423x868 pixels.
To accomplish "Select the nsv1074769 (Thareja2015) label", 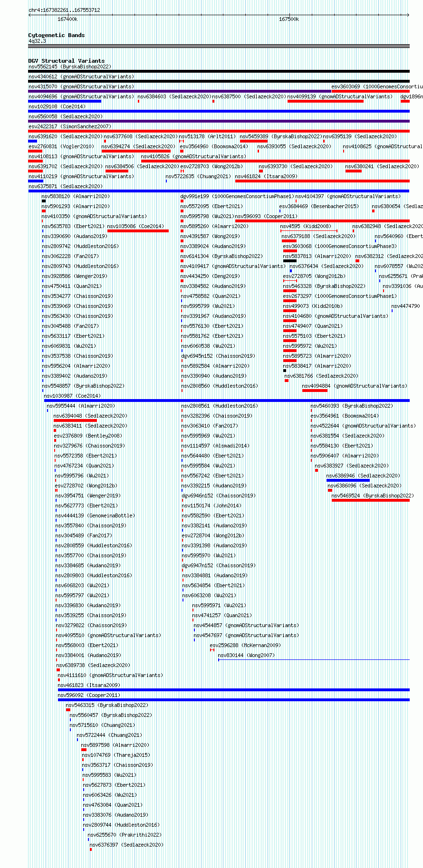I will (x=116, y=755).
